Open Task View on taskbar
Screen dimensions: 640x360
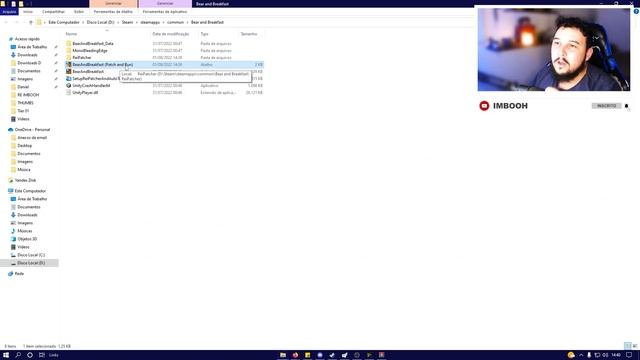click(x=42, y=355)
